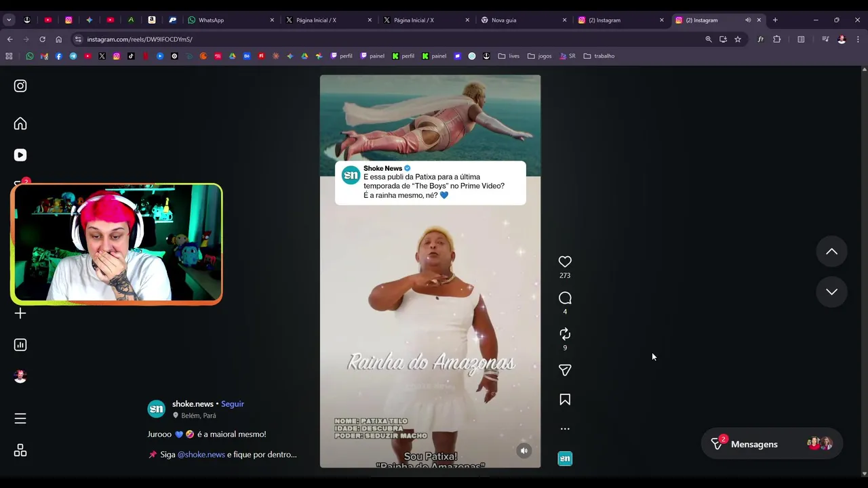Image resolution: width=868 pixels, height=488 pixels.
Task: Open the Extensions puzzle-piece menu
Action: [777, 39]
